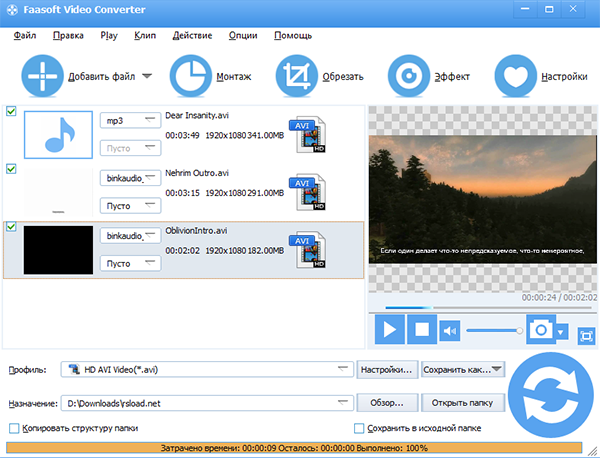The image size is (600, 458).
Task: Select the Nehrim Outro.avi file name
Action: [197, 173]
